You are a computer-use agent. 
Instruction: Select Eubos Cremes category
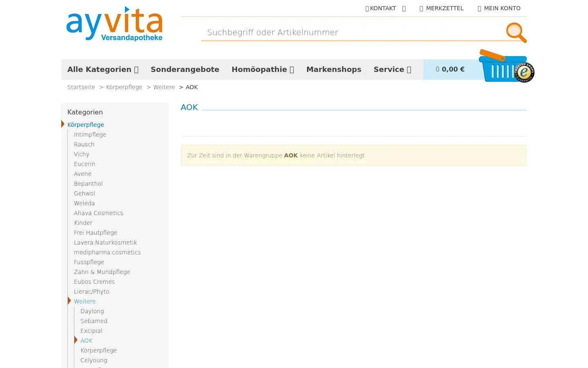click(94, 282)
